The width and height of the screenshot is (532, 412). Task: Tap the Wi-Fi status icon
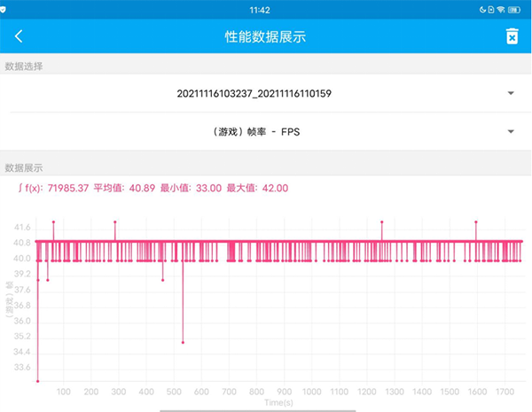click(501, 9)
